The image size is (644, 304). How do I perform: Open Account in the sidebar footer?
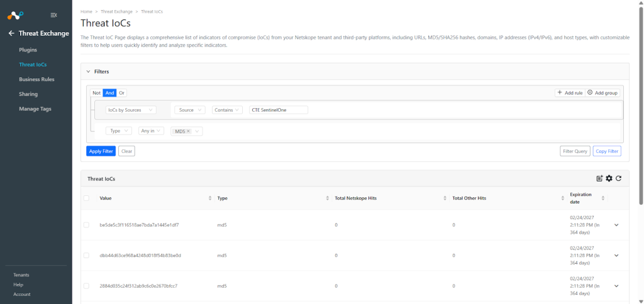coord(22,294)
